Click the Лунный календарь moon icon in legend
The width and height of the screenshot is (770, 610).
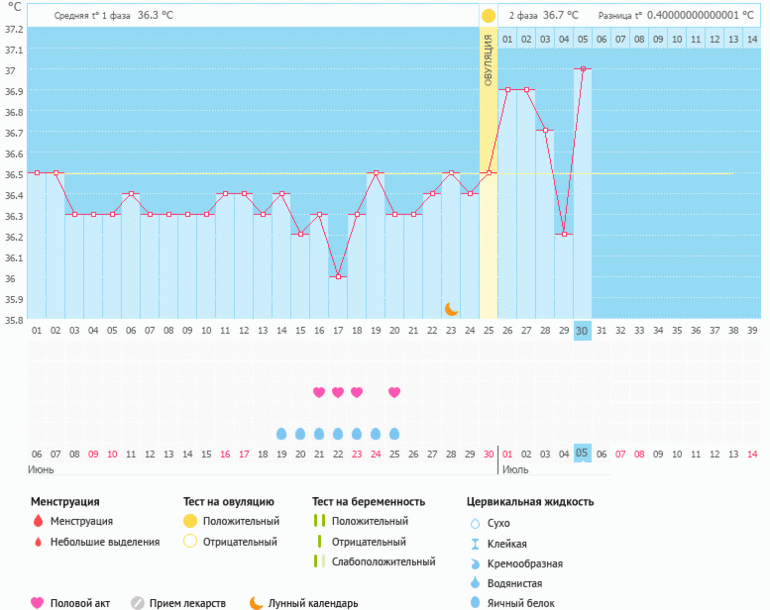pyautogui.click(x=257, y=603)
